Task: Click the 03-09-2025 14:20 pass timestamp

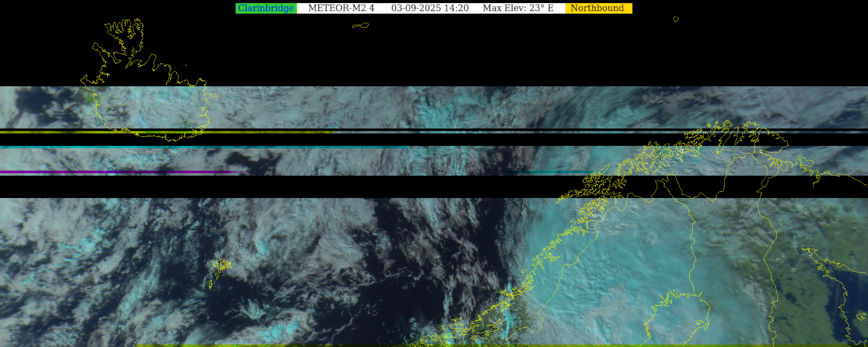Action: click(430, 8)
